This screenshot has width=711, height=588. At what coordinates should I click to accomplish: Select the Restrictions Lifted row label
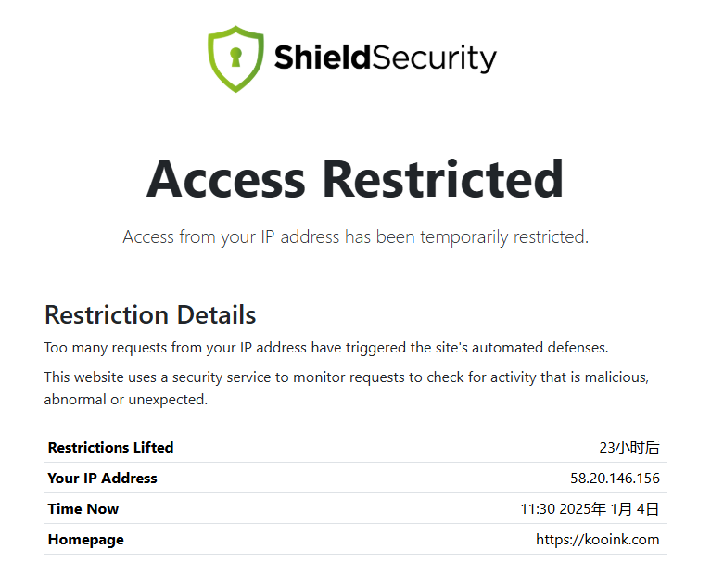(x=110, y=447)
